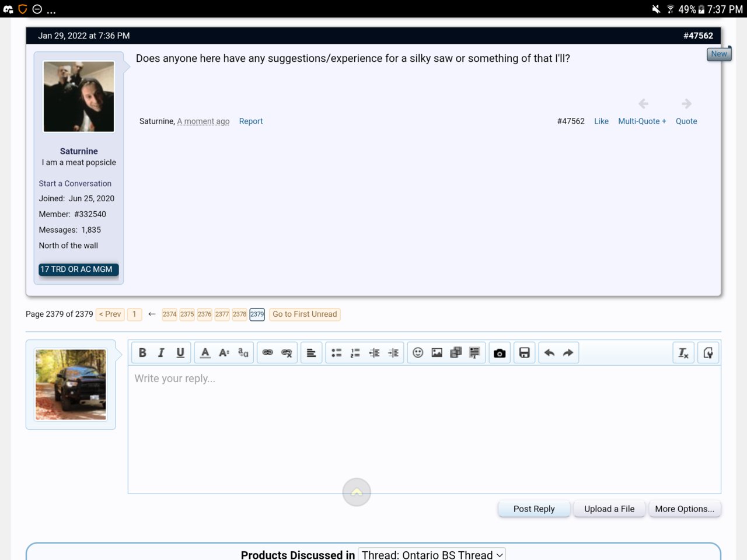Open the insert special block icon
747x560 pixels.
(x=474, y=353)
